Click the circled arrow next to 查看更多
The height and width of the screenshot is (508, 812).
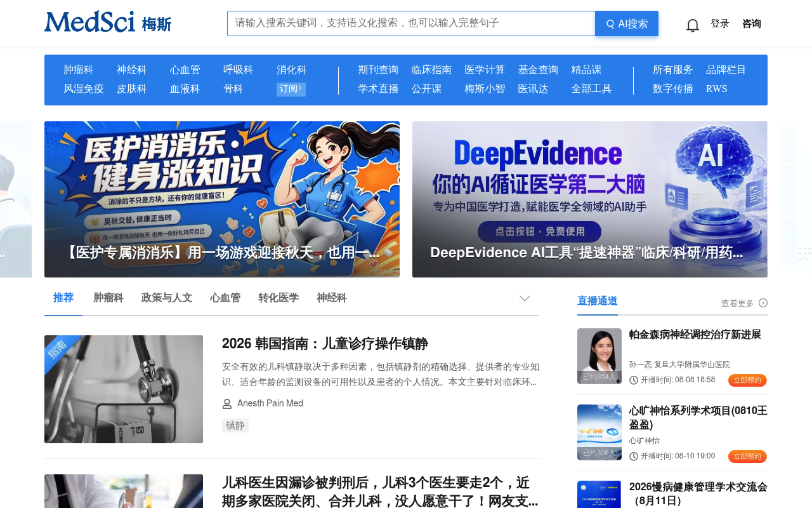[x=763, y=303]
